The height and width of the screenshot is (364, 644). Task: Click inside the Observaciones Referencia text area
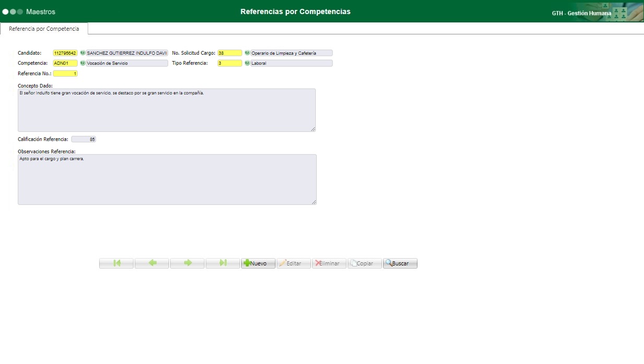click(167, 180)
